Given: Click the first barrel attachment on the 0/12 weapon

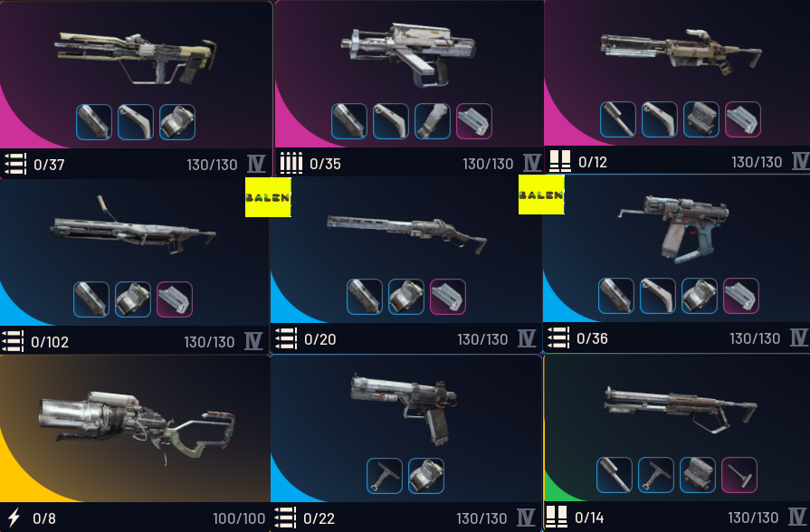Looking at the screenshot, I should tap(618, 119).
